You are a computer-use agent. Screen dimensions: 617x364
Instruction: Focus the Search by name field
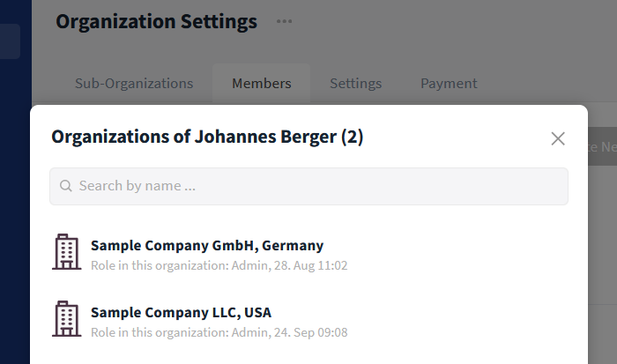308,186
